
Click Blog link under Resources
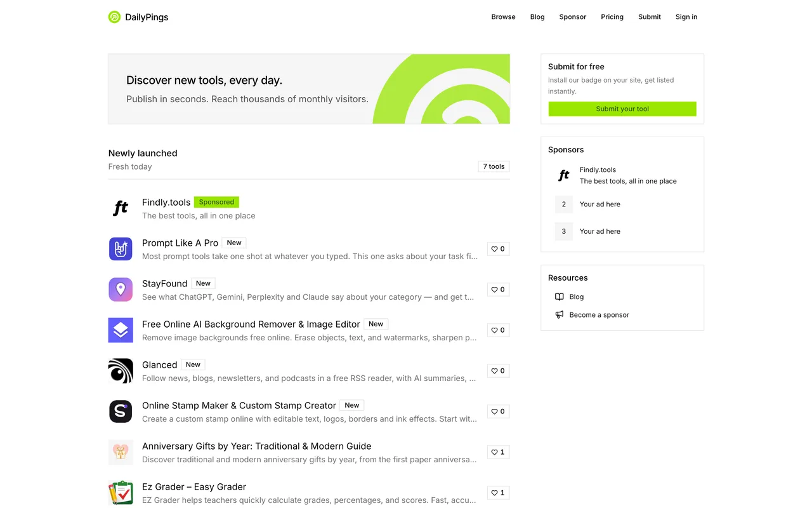pyautogui.click(x=577, y=297)
